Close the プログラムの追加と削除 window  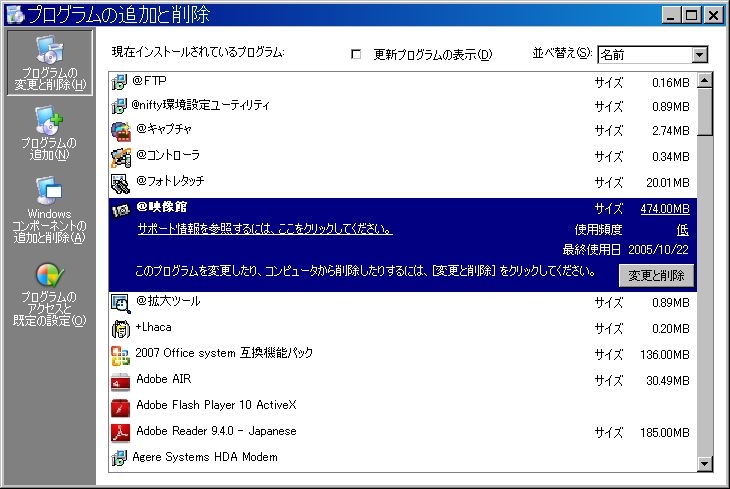pyautogui.click(x=713, y=15)
